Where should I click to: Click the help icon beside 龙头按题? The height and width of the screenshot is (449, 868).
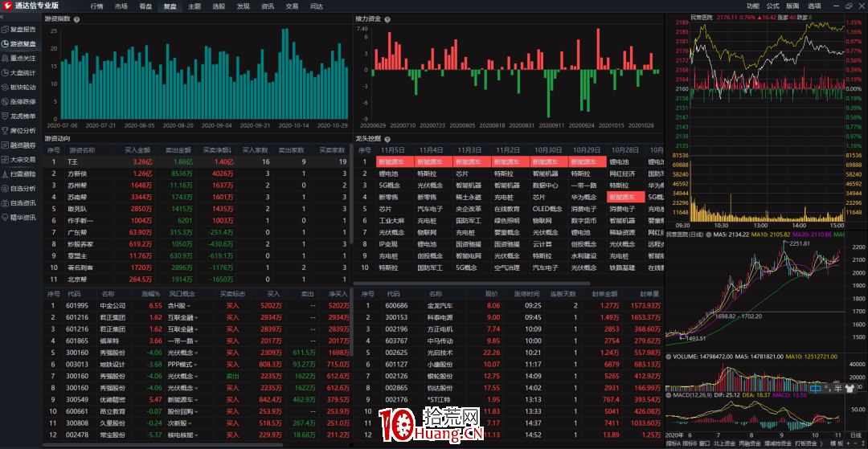coord(387,139)
